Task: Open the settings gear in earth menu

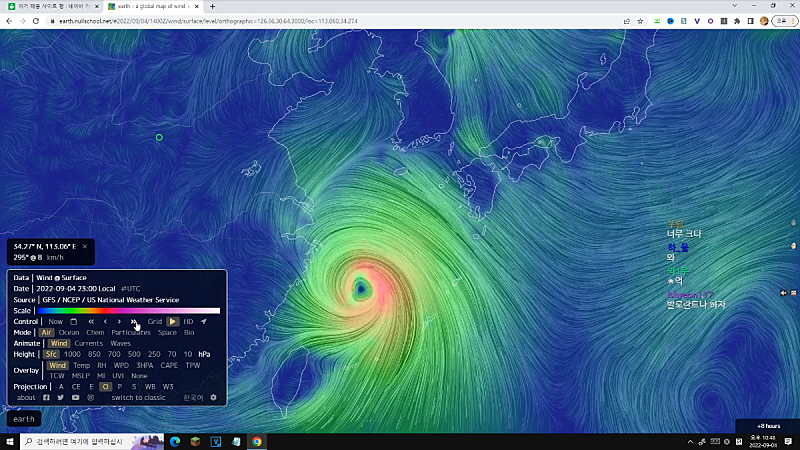Action: [212, 397]
